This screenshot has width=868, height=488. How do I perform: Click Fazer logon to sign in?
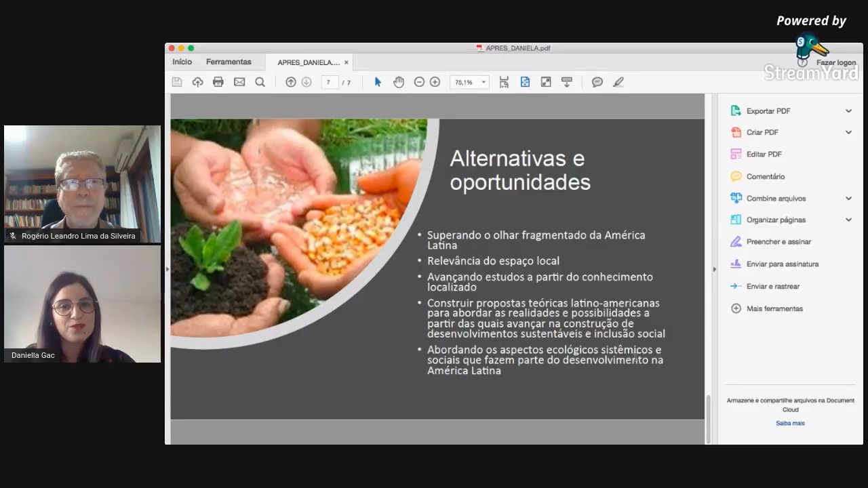pos(835,62)
